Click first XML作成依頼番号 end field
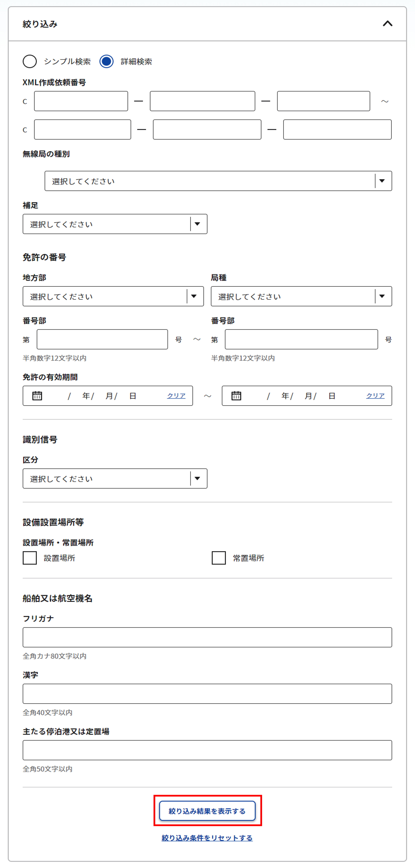 pos(83,129)
